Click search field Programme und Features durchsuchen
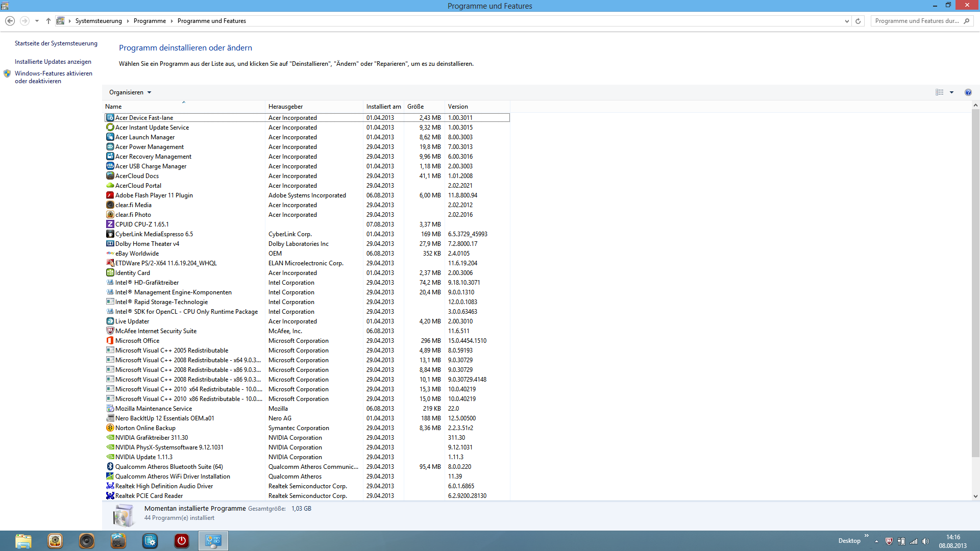The width and height of the screenshot is (980, 551). (x=916, y=21)
